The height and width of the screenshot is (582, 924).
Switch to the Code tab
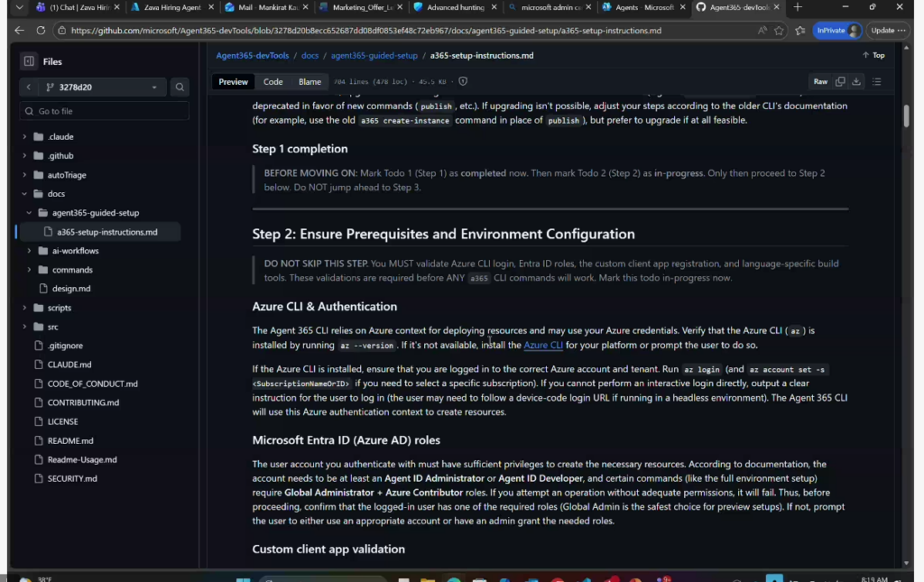[x=273, y=81]
